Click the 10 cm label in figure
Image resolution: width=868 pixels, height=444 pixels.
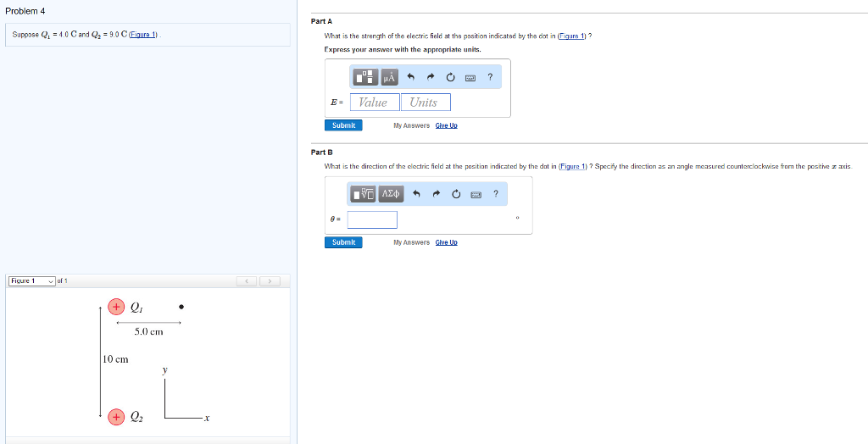click(115, 359)
